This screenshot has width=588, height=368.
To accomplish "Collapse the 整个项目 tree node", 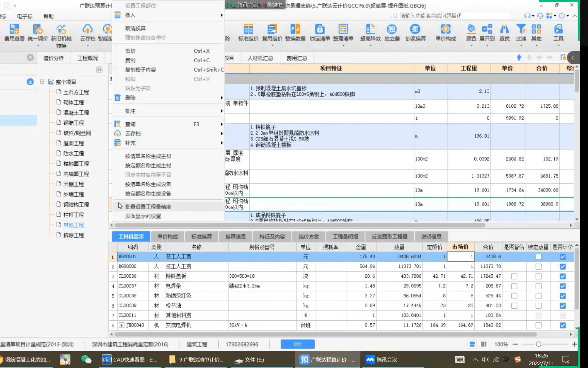I will point(42,82).
